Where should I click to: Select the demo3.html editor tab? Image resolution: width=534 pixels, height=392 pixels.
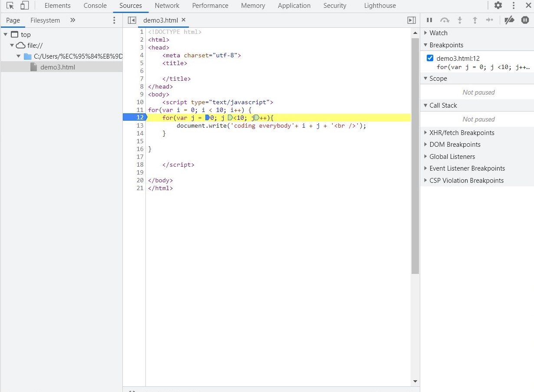coord(161,20)
